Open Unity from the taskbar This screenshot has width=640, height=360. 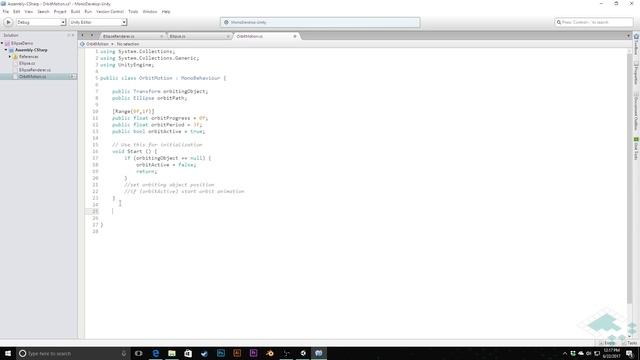[303, 353]
